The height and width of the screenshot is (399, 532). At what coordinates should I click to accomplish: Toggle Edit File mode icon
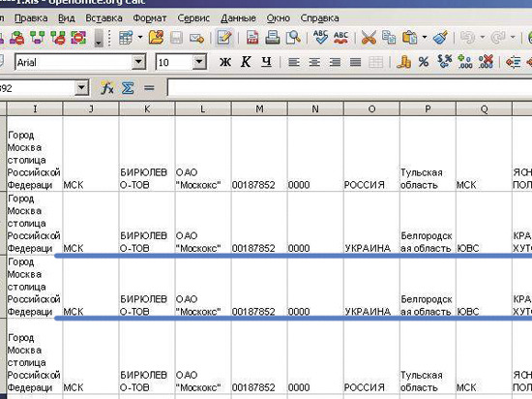(224, 38)
